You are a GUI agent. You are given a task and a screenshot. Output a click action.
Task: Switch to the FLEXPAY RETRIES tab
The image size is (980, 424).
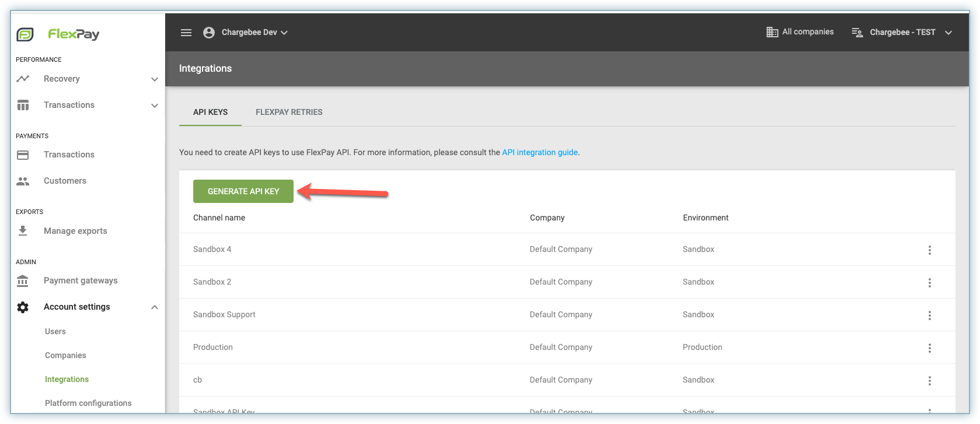pos(289,112)
